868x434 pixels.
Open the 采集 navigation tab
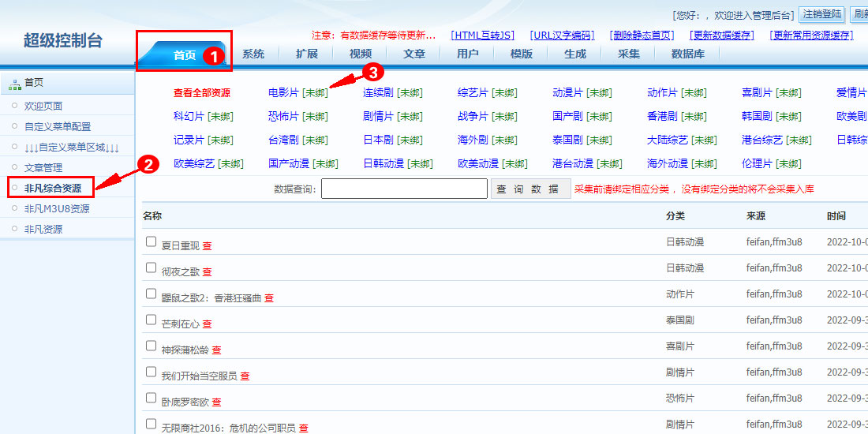(629, 54)
